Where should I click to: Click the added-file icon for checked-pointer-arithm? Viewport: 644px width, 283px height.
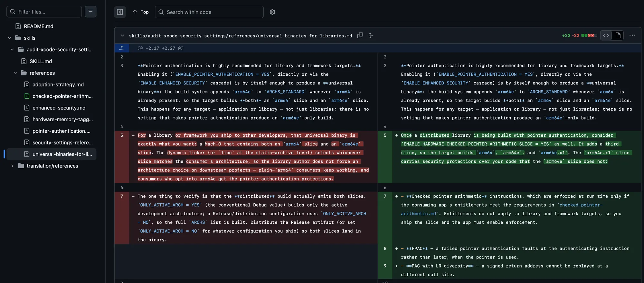click(27, 96)
